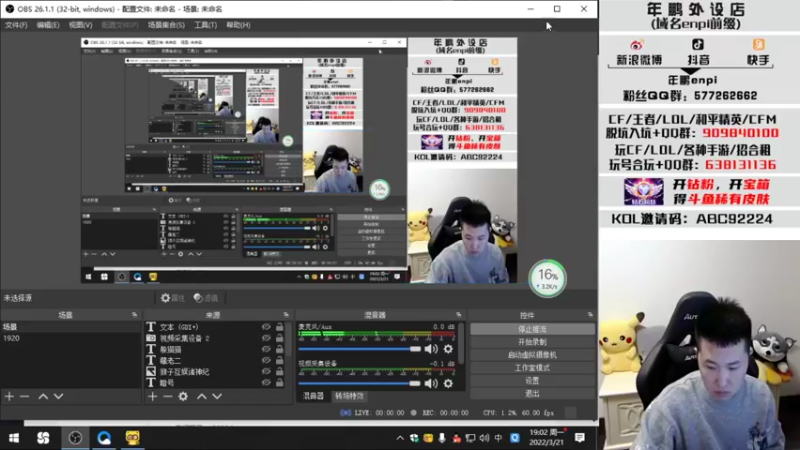Open the taskbar clock showing 19:02
Screen dimensions: 800x450
[x=545, y=438]
